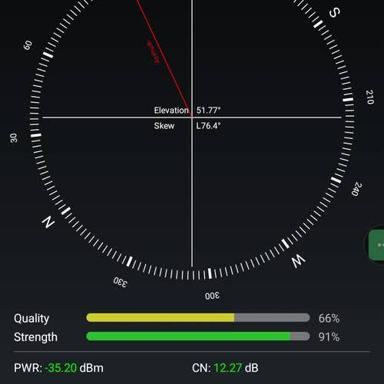This screenshot has height=384, width=384.
Task: Tap the Elevation 51.77° value
Action: pos(208,110)
